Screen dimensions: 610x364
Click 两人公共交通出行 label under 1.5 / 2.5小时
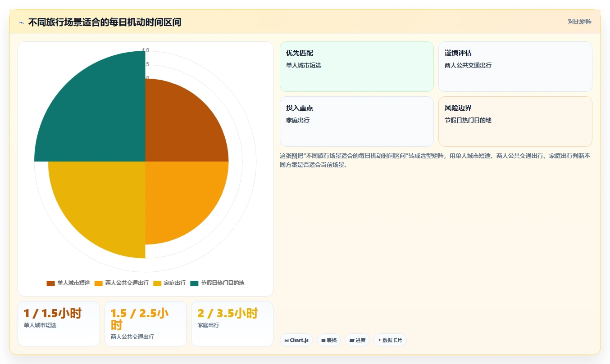(x=132, y=337)
